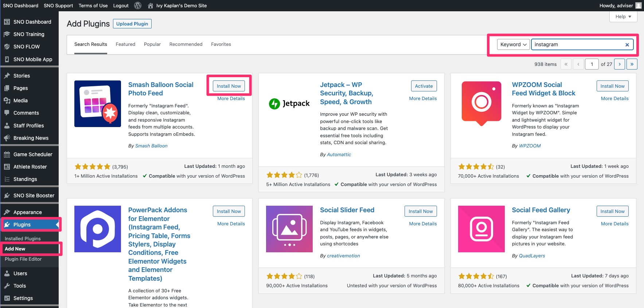This screenshot has height=308, width=644.
Task: Go to next page of plugin results
Action: click(620, 64)
